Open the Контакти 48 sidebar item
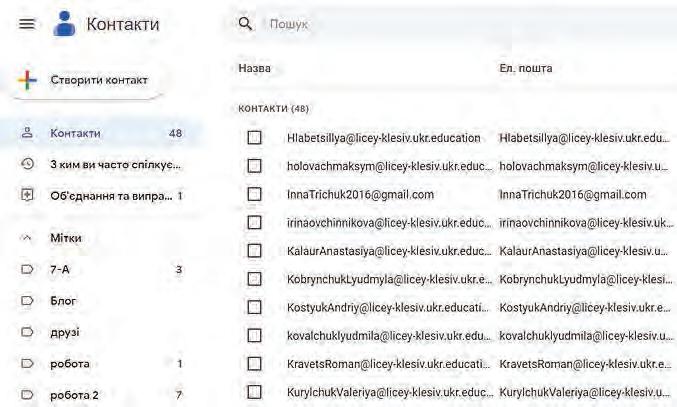677x407 pixels. coord(102,133)
